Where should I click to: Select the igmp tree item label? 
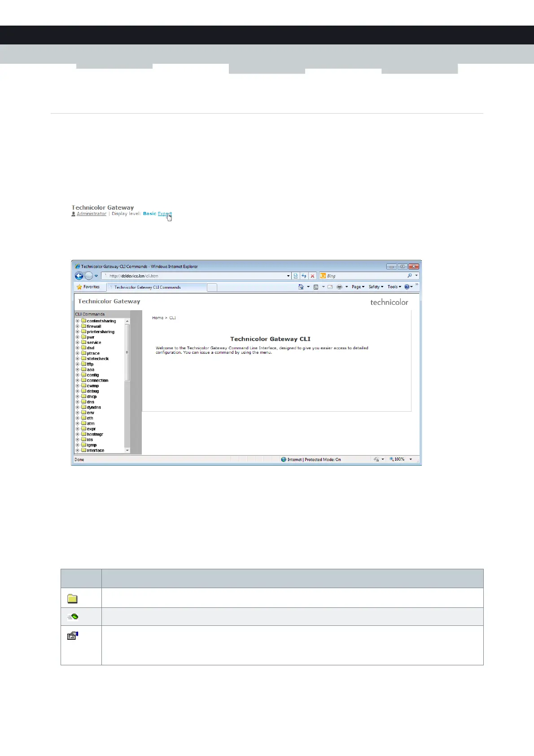coord(92,445)
